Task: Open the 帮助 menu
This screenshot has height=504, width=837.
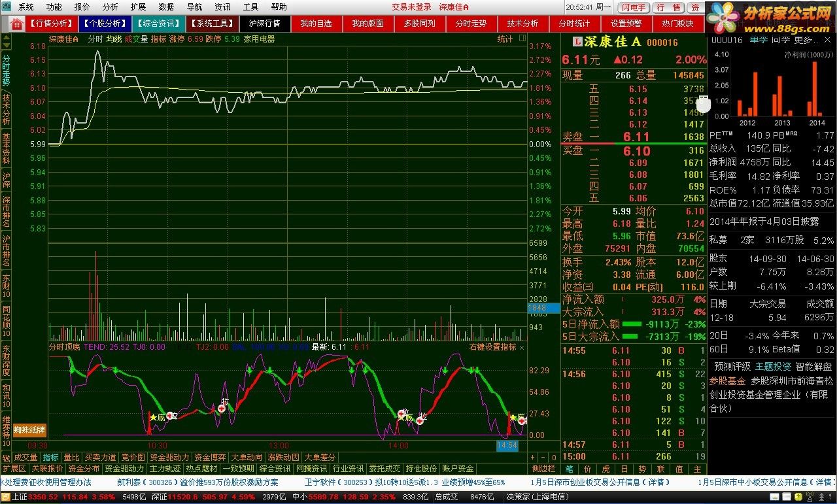Action: pos(279,7)
